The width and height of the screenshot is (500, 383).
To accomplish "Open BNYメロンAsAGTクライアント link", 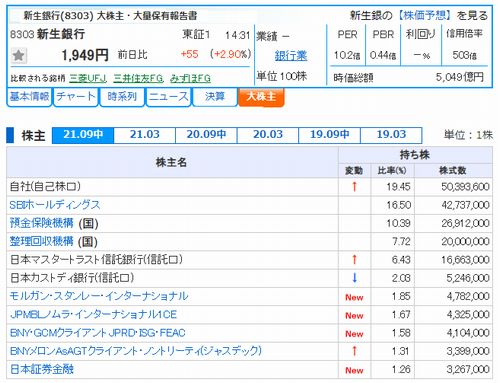I will (x=135, y=351).
